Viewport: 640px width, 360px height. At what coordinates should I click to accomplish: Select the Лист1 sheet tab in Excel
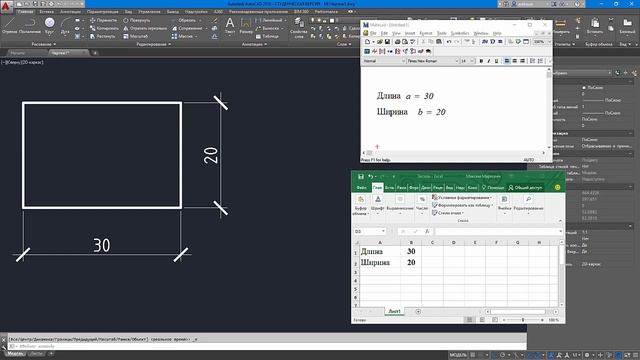click(x=394, y=311)
